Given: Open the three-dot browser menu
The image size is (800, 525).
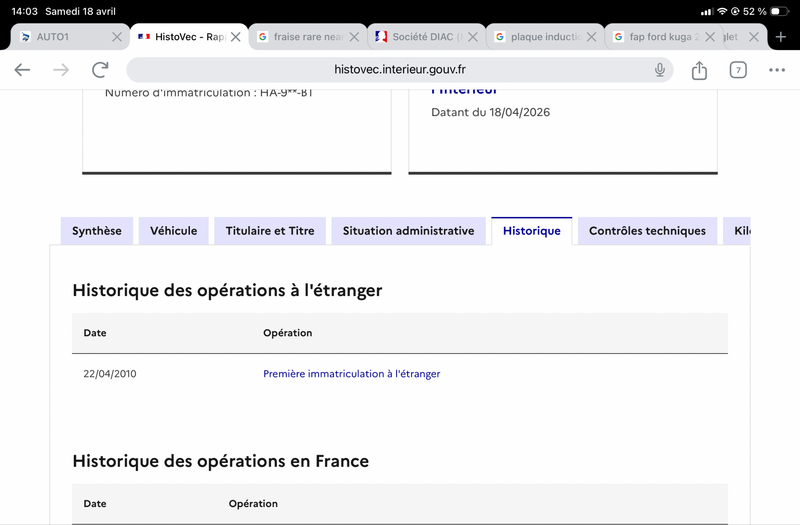Looking at the screenshot, I should (777, 70).
